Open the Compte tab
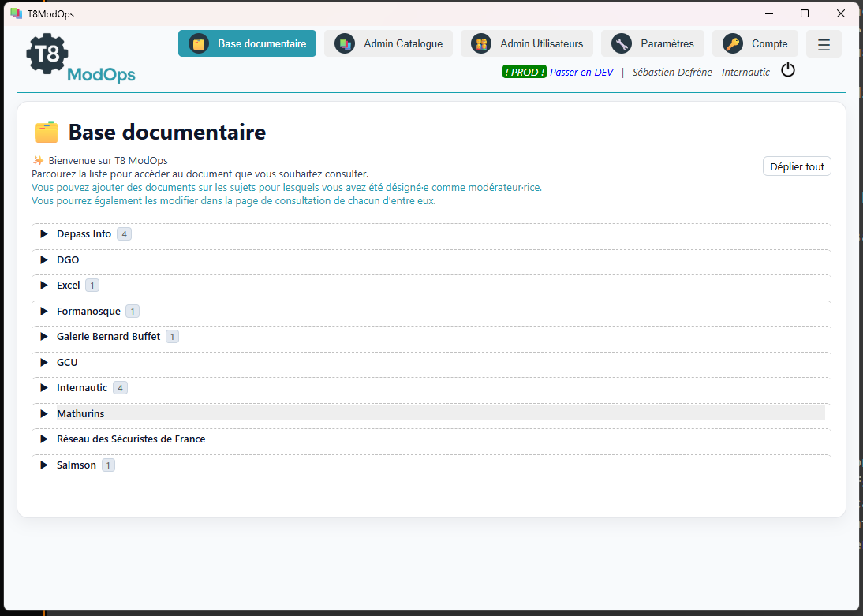 pos(755,44)
